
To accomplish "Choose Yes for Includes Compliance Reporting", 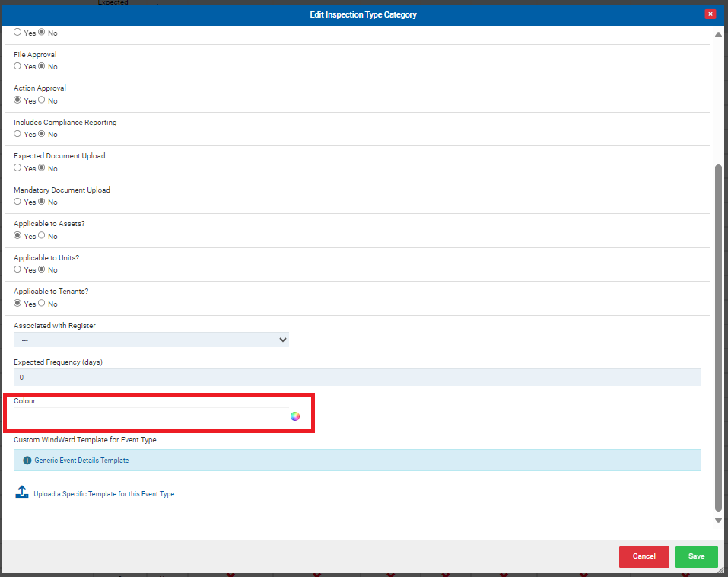I will point(17,134).
